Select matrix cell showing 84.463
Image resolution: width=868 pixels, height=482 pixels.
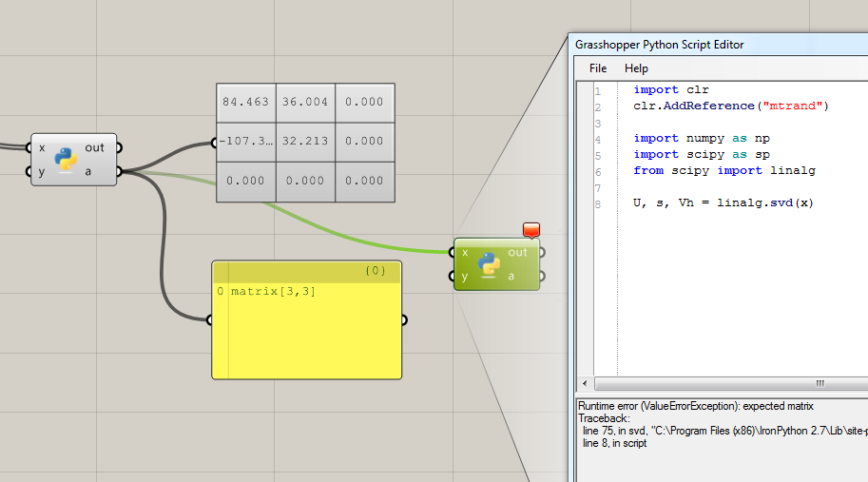click(x=246, y=103)
